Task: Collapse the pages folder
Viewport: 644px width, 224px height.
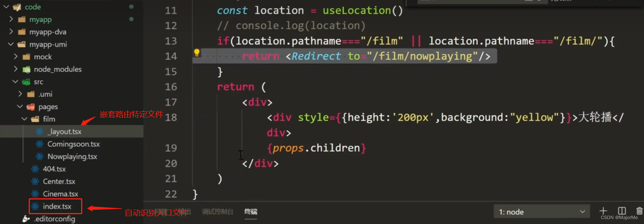Action: coord(20,107)
